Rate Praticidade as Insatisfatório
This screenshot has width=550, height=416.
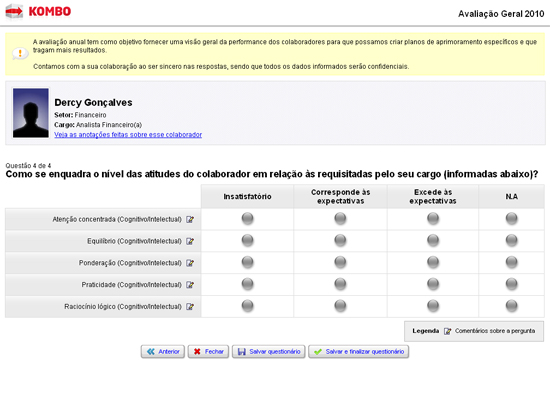coord(247,284)
